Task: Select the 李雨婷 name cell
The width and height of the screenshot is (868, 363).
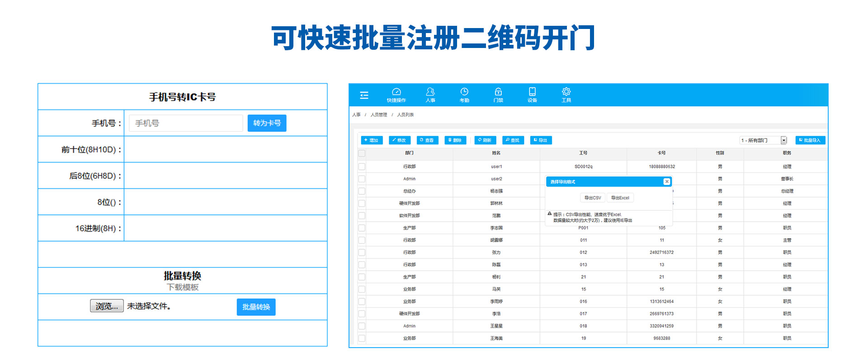Action: (x=496, y=301)
